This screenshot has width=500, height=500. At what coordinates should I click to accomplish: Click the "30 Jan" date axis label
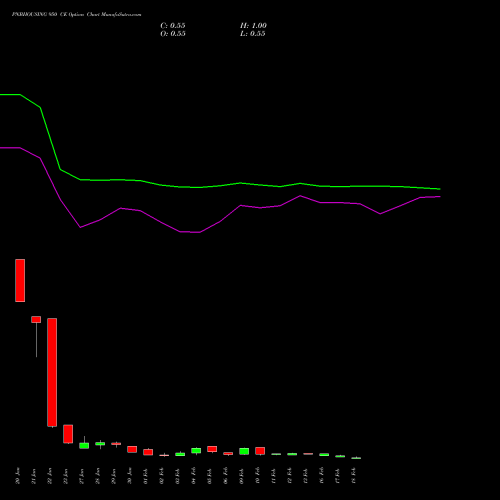tap(130, 476)
